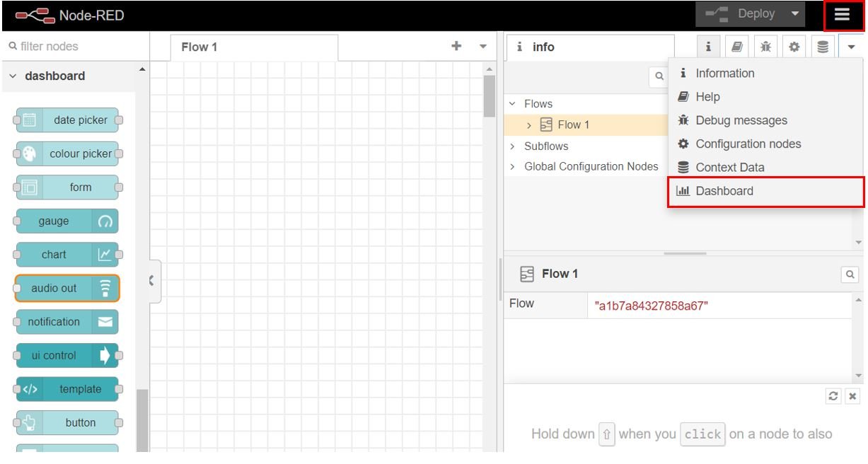Open the context data database icon
The image size is (868, 464).
(821, 47)
